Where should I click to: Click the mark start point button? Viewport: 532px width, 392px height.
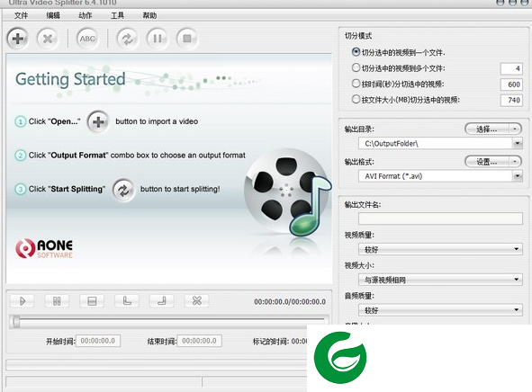(x=127, y=301)
